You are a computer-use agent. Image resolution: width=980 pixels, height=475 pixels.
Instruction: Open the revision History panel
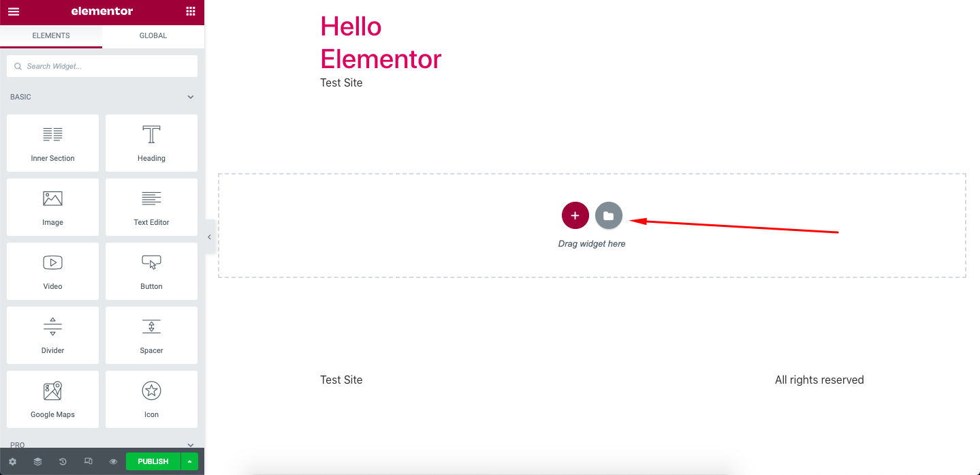pyautogui.click(x=63, y=461)
